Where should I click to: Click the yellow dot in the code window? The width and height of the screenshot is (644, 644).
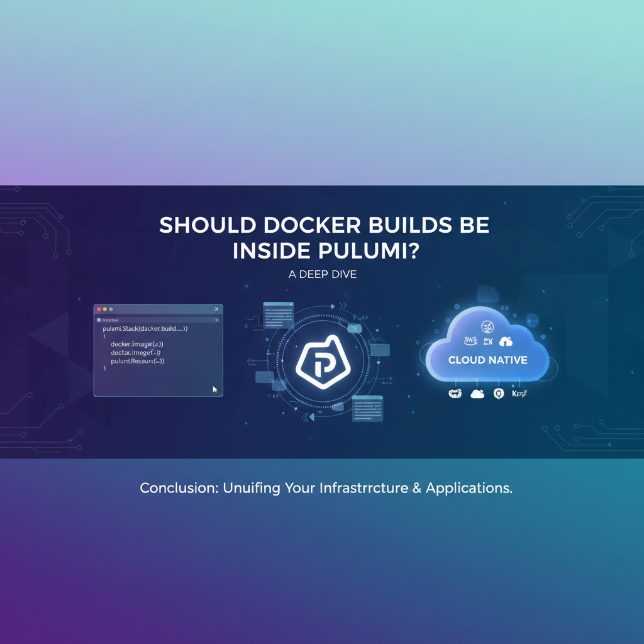click(105, 309)
